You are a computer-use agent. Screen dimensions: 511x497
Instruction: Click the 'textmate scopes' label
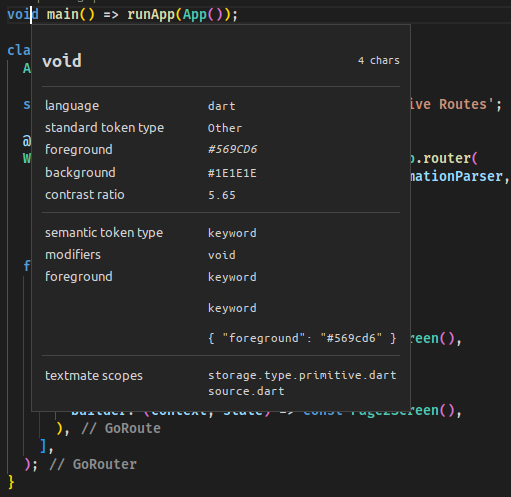[x=94, y=376]
